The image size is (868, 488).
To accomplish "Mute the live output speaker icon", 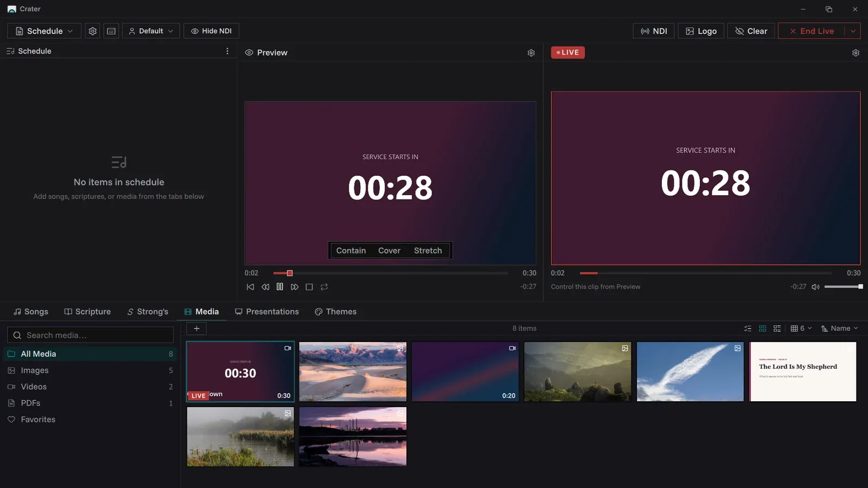I will [x=815, y=287].
